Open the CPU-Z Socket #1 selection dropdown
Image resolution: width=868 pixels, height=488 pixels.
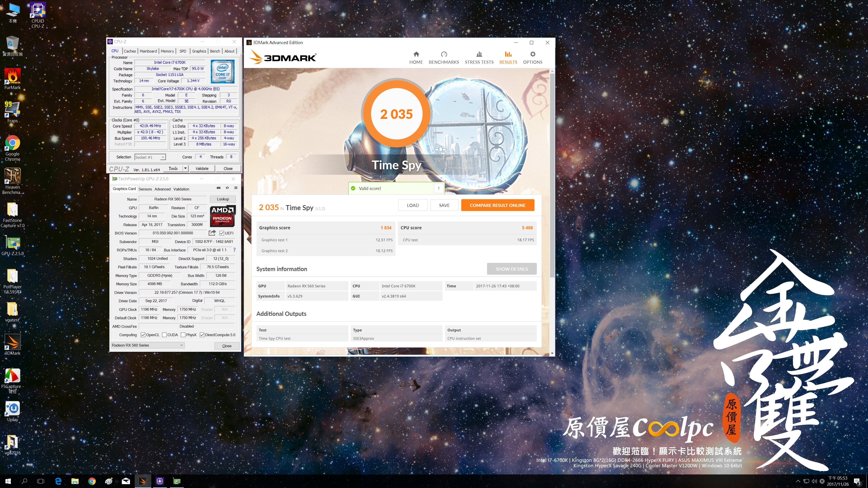[x=150, y=157]
